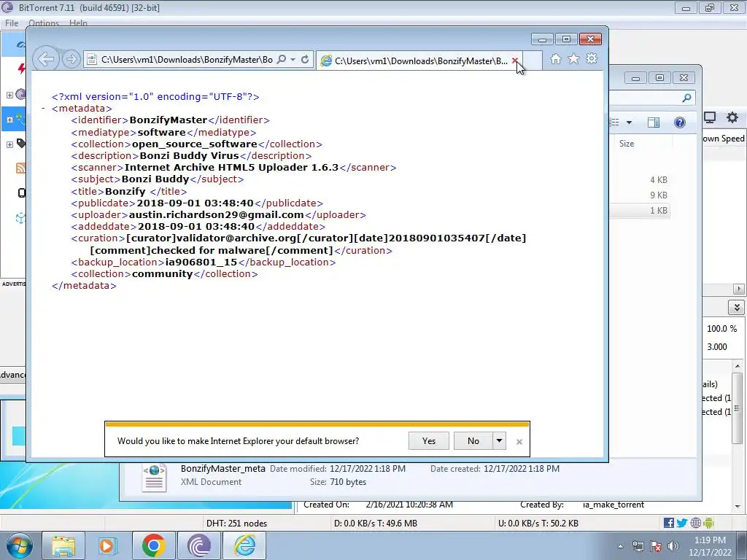The height and width of the screenshot is (560, 747).
Task: Open the search icon in the address bar
Action: [x=282, y=60]
